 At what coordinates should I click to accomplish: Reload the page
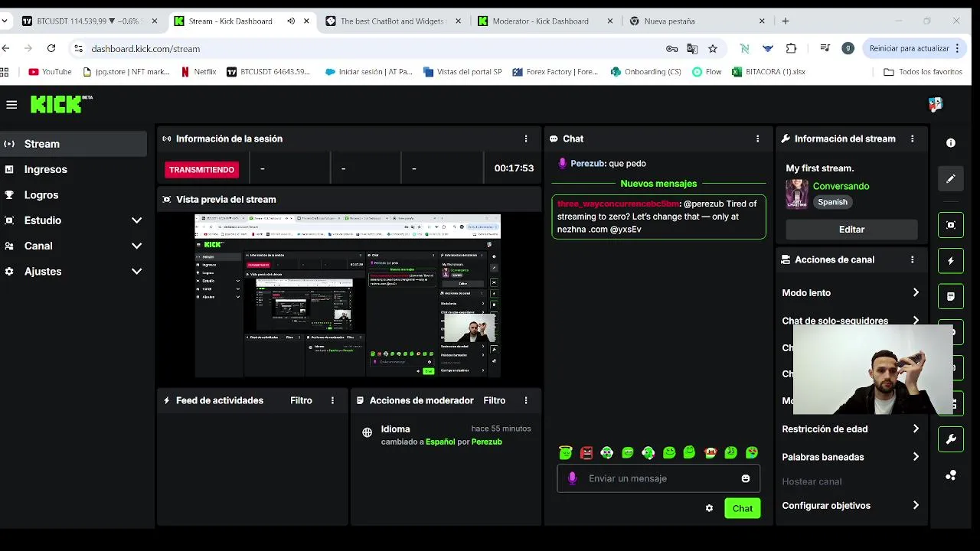[51, 48]
